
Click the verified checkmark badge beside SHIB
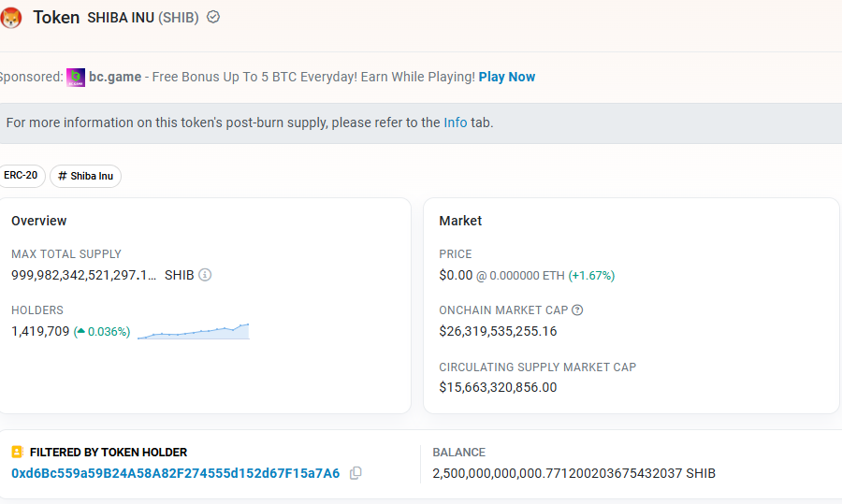pyautogui.click(x=213, y=17)
